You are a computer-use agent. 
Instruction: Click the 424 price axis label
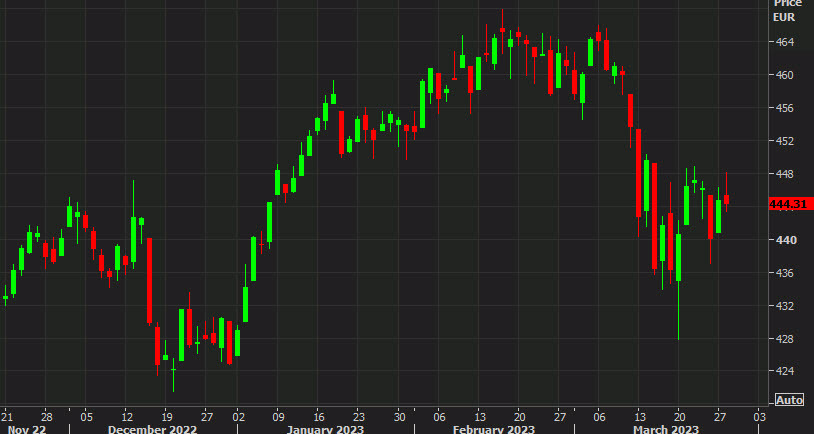click(783, 371)
